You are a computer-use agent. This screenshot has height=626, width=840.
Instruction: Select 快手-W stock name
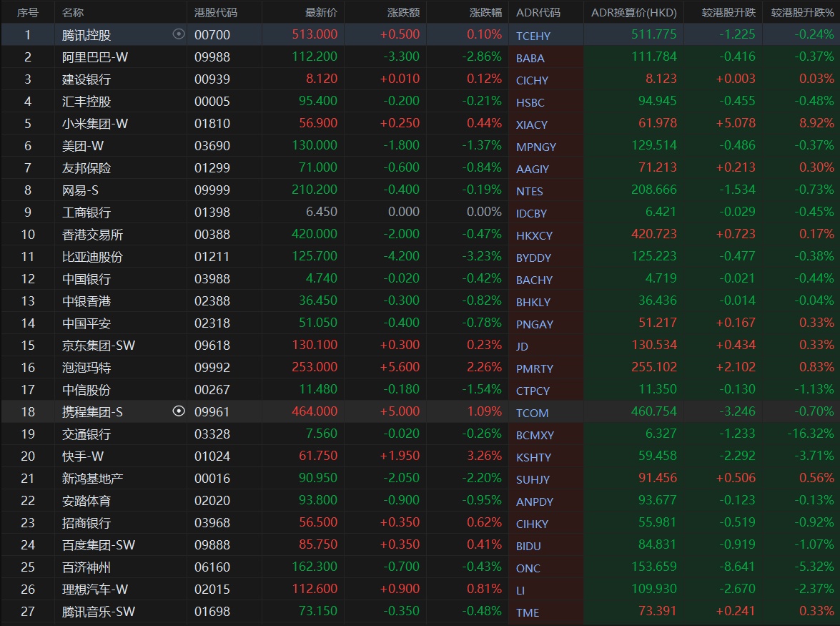(82, 456)
